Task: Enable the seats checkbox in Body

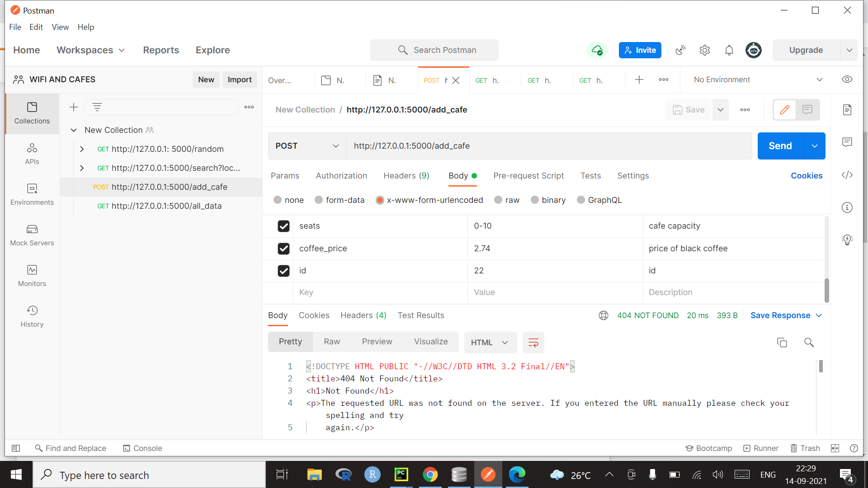Action: click(283, 226)
